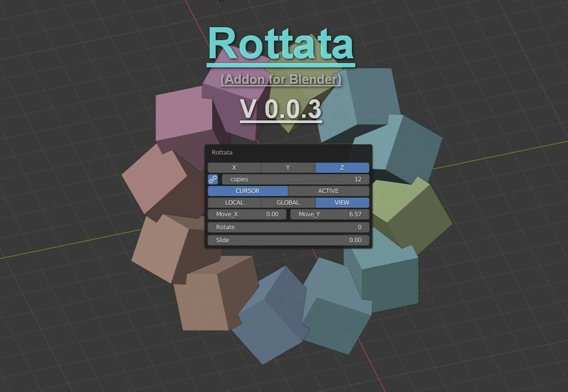Click the Move_Y value field
The width and height of the screenshot is (568, 392).
pos(329,214)
